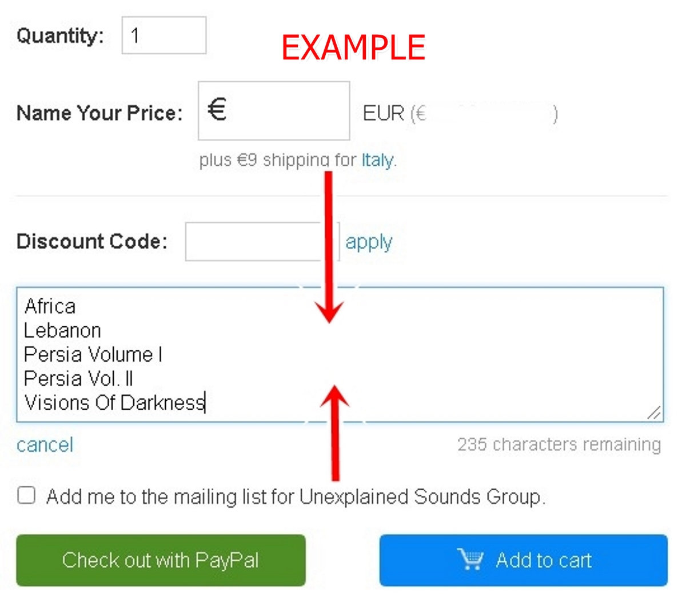Click the red EXAMPLE heading

pyautogui.click(x=353, y=47)
